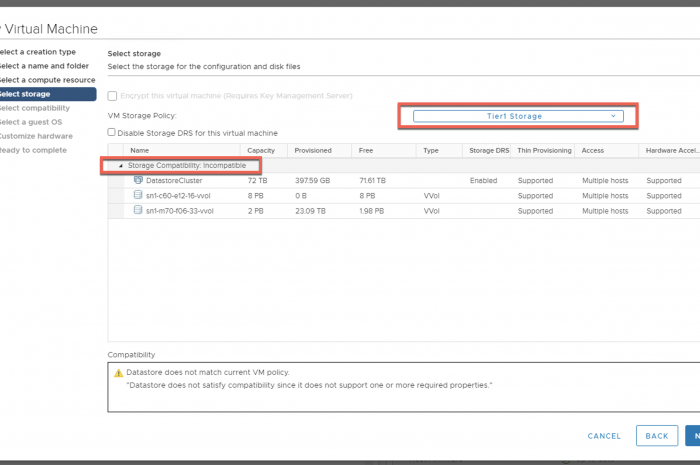
Task: Open the VM Storage Policy dropdown
Action: (518, 116)
